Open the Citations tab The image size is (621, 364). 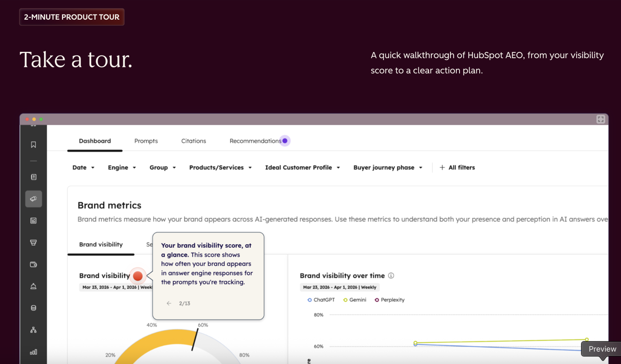[x=193, y=141]
